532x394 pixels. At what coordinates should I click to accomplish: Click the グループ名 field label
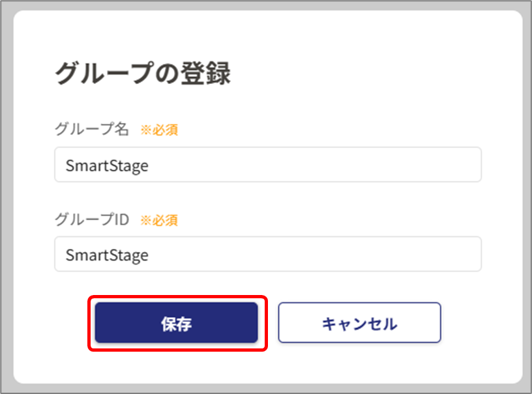(x=92, y=129)
